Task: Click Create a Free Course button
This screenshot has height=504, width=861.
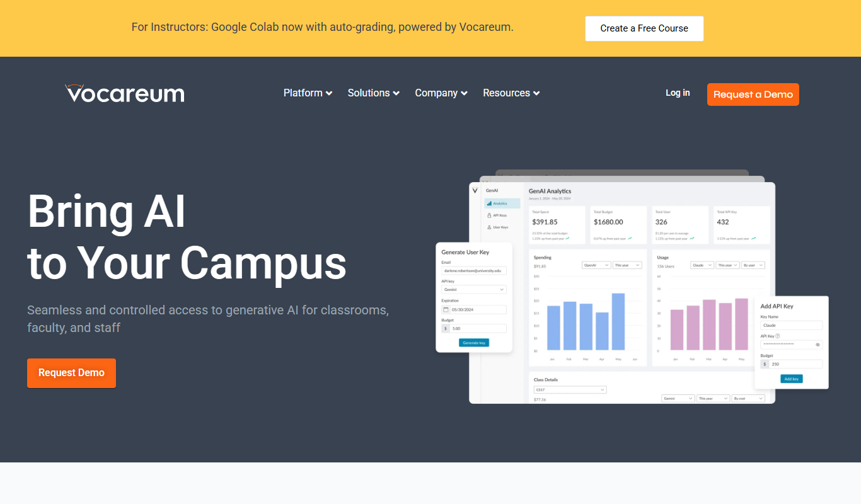Action: click(x=644, y=28)
